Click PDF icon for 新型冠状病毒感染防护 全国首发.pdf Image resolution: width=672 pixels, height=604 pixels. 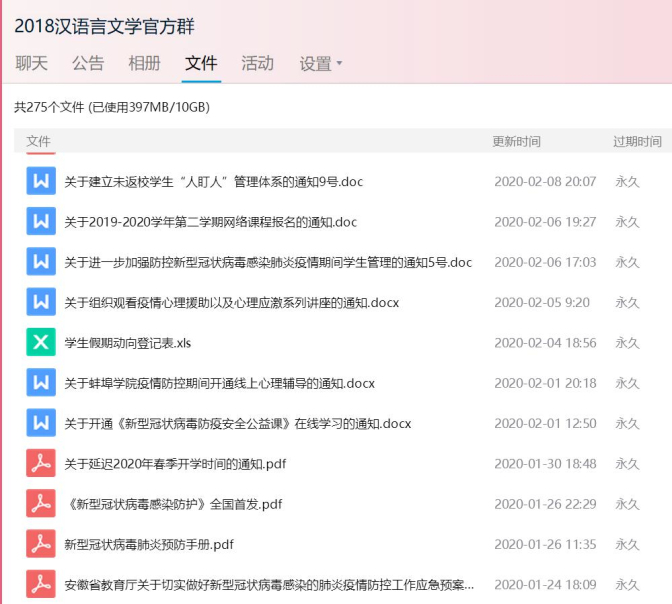[41, 503]
